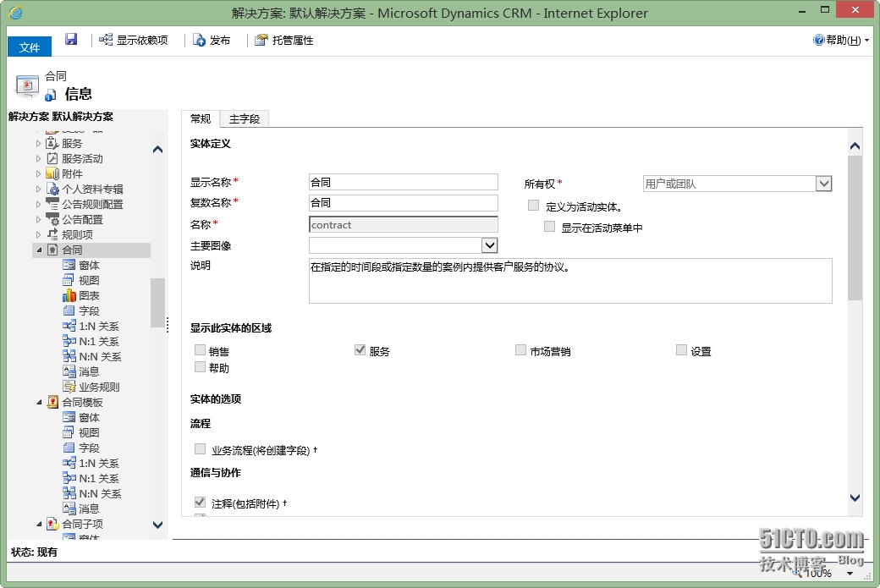Click the tree panel scroll-up arrow
The height and width of the screenshot is (588, 880).
(157, 149)
